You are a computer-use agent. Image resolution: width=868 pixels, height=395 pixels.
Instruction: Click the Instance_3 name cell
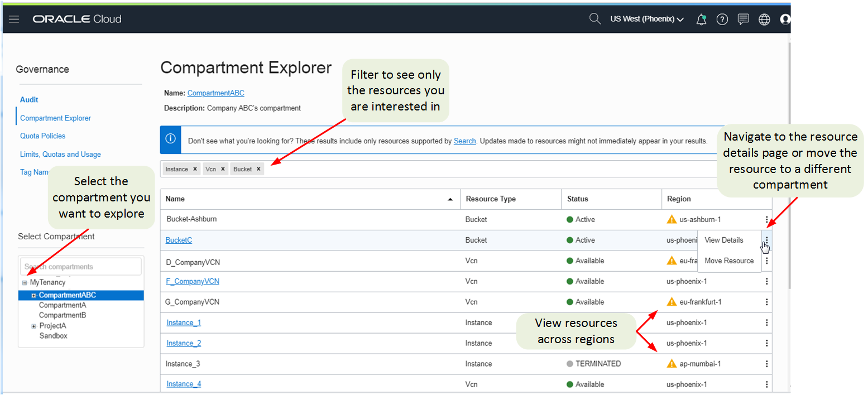pyautogui.click(x=183, y=364)
